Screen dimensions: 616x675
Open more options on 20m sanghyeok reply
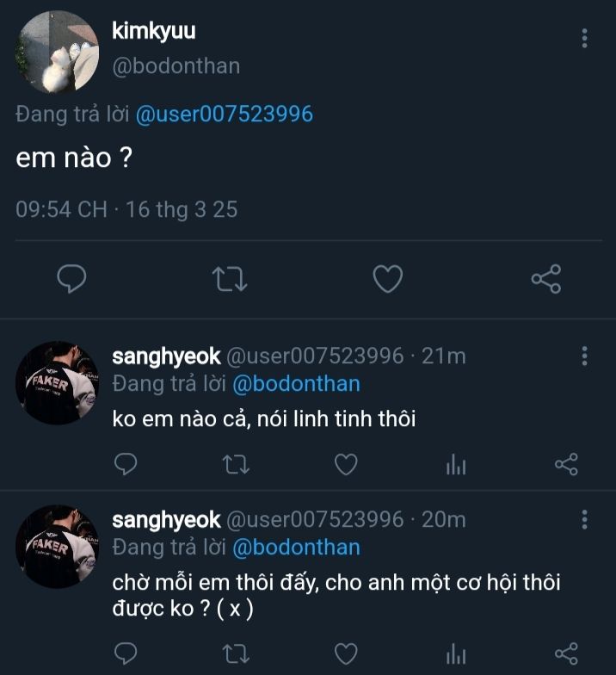[x=584, y=519]
